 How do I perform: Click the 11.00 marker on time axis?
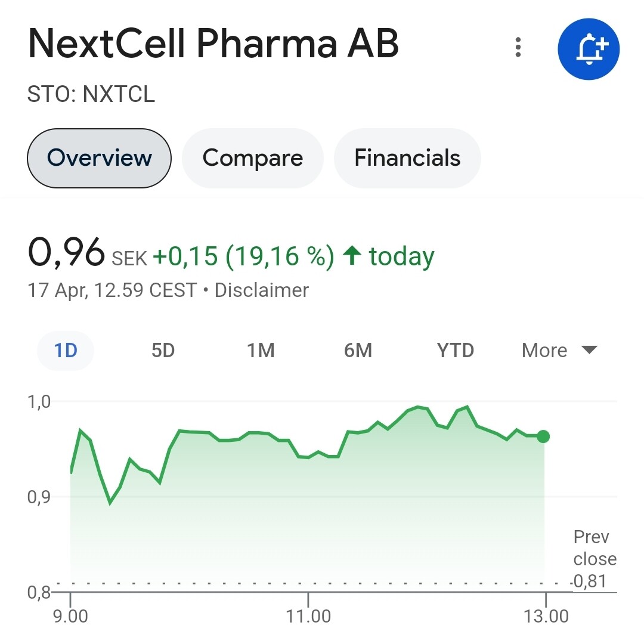click(x=308, y=616)
